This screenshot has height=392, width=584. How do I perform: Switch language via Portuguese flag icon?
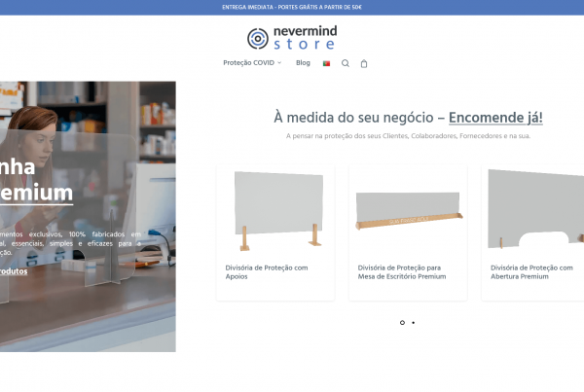coord(326,63)
